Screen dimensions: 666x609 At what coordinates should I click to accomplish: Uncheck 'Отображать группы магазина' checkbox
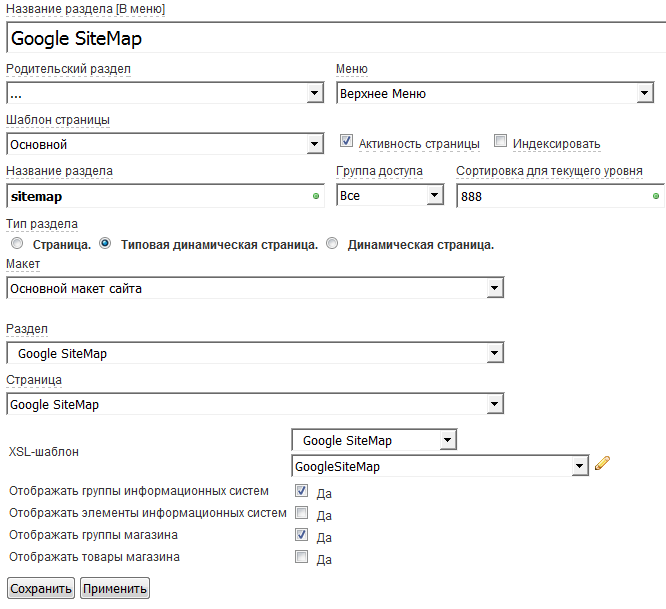302,536
